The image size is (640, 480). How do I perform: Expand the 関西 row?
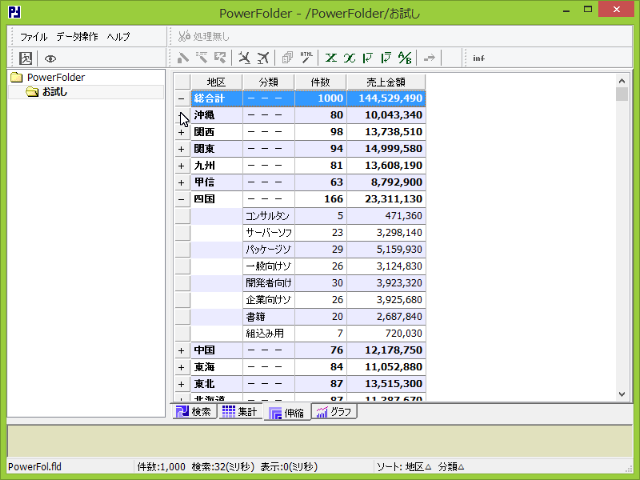coord(181,132)
